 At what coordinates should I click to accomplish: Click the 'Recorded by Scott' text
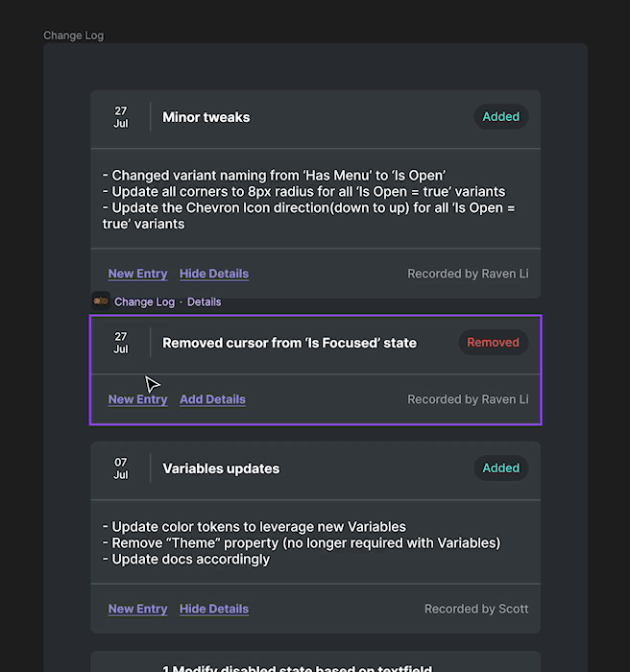(476, 609)
